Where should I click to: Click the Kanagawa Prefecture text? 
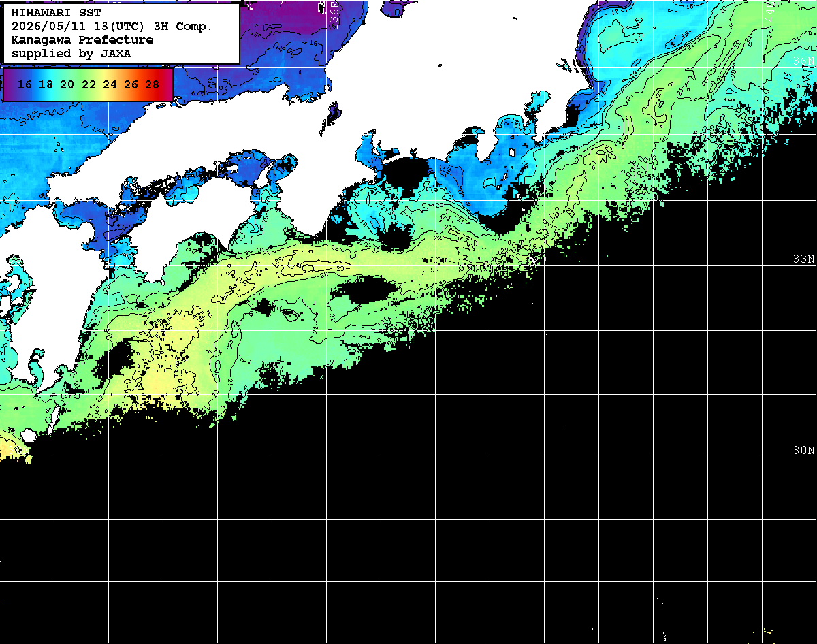[82, 40]
